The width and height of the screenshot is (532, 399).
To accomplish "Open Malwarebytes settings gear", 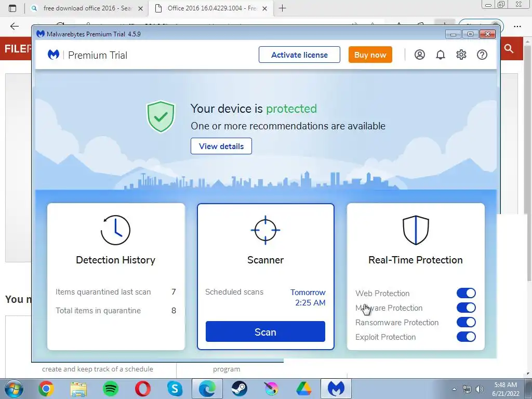I will coord(461,55).
